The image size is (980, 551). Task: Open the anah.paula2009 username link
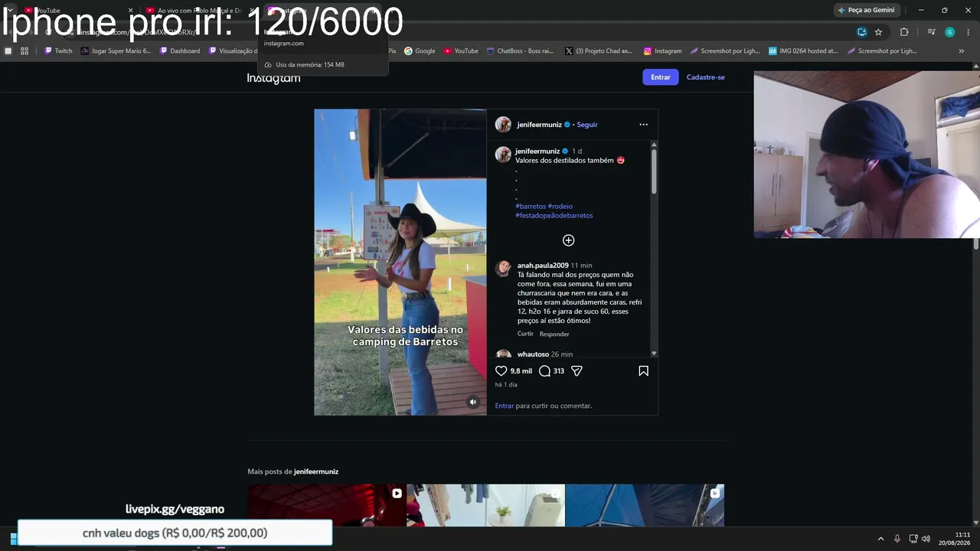tap(543, 266)
